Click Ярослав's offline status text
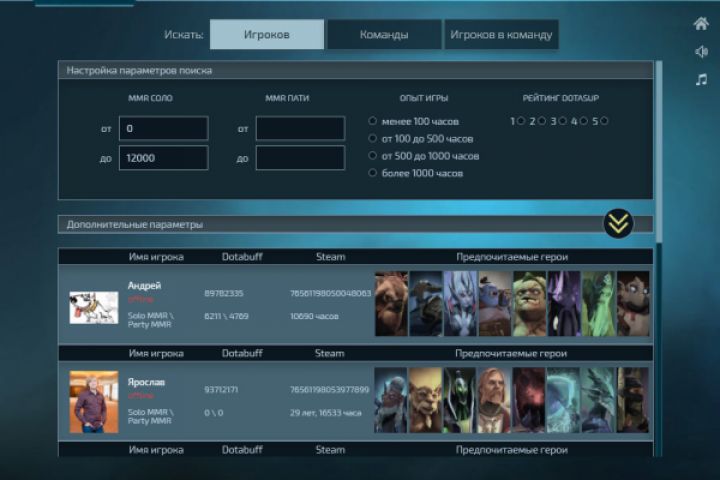 [x=141, y=395]
